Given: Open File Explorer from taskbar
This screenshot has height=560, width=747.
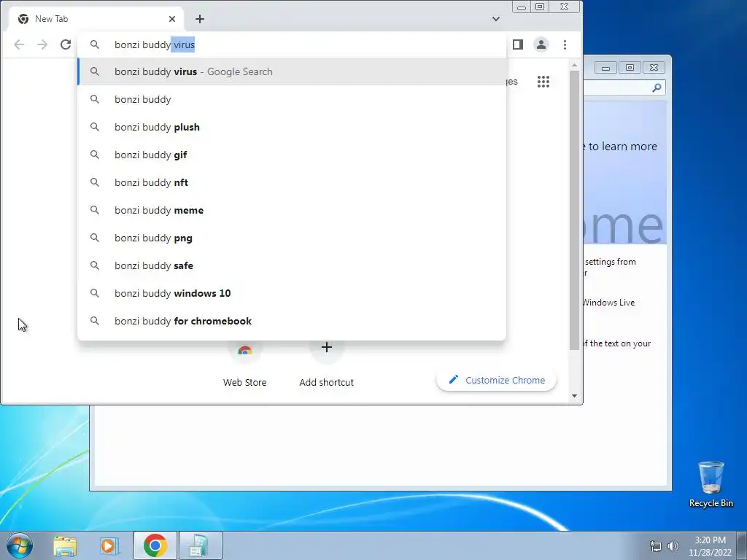Looking at the screenshot, I should tap(65, 546).
